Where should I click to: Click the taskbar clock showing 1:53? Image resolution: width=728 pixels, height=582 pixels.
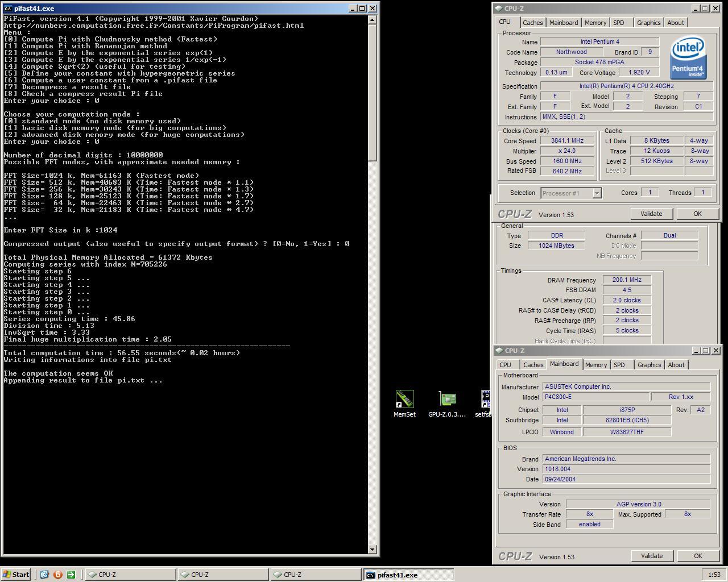coord(714,575)
